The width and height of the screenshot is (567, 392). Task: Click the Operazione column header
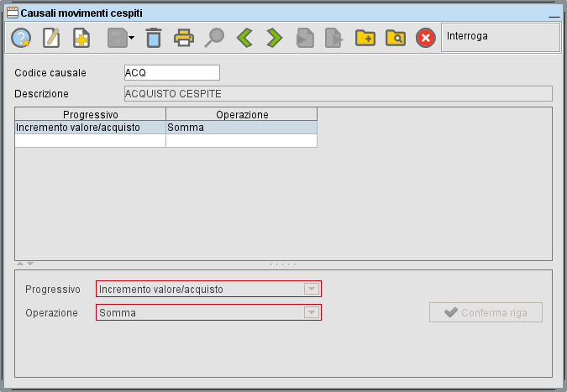tap(242, 114)
